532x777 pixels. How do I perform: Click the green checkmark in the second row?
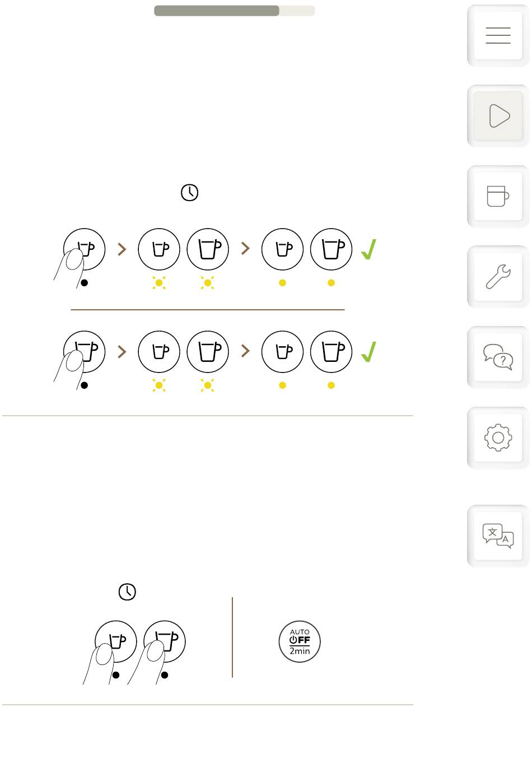368,352
